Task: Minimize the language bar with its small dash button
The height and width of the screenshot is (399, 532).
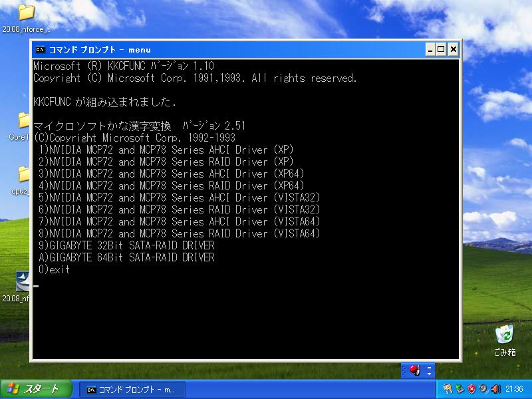Action: tap(429, 367)
